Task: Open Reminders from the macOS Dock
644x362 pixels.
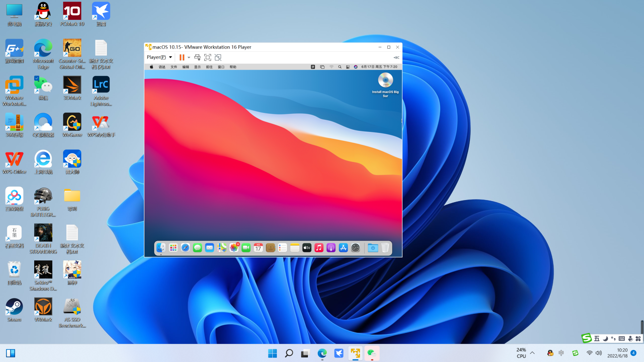Action: pos(282,248)
